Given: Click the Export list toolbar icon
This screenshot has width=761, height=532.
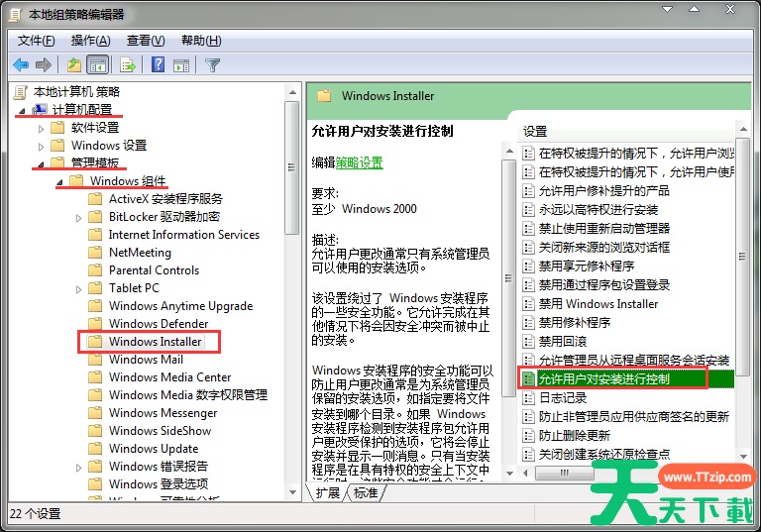Looking at the screenshot, I should [x=127, y=65].
